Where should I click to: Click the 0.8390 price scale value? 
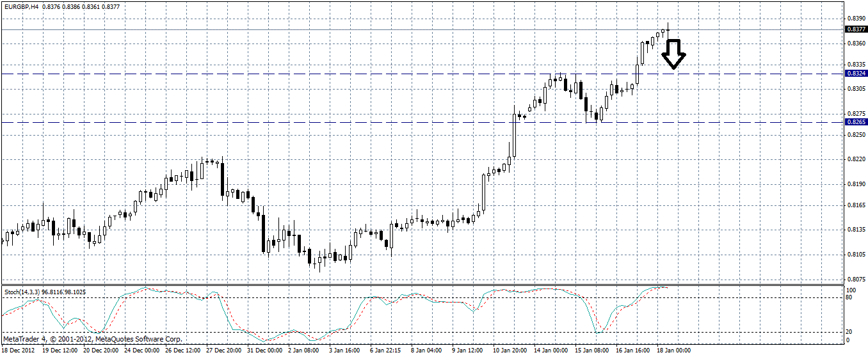[856, 19]
